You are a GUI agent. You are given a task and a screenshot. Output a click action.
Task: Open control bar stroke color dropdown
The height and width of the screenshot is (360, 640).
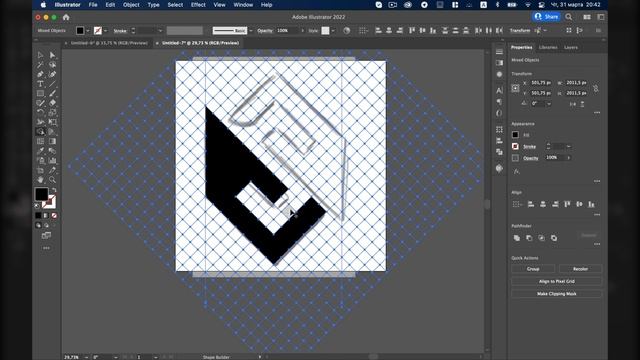tap(106, 31)
